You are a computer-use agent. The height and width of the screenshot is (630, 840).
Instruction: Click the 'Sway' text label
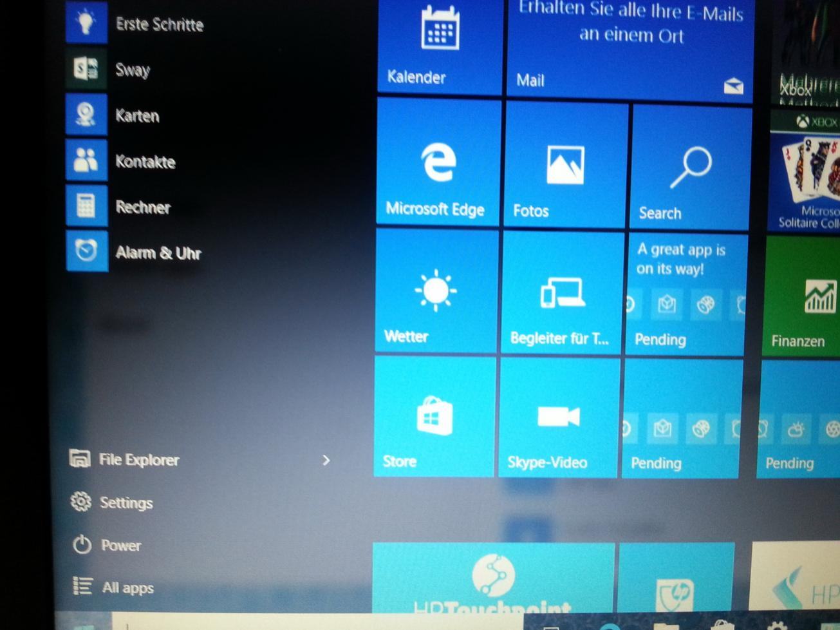[x=133, y=70]
